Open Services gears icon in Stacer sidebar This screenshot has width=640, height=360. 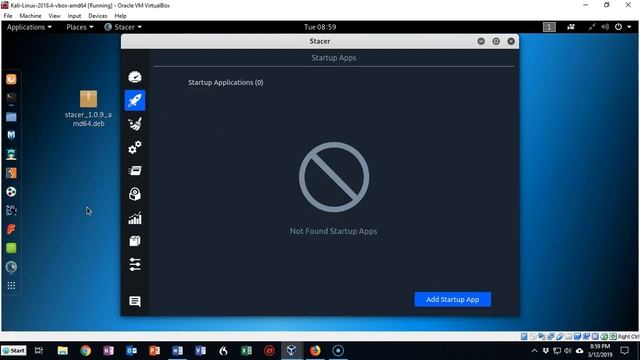(135, 147)
